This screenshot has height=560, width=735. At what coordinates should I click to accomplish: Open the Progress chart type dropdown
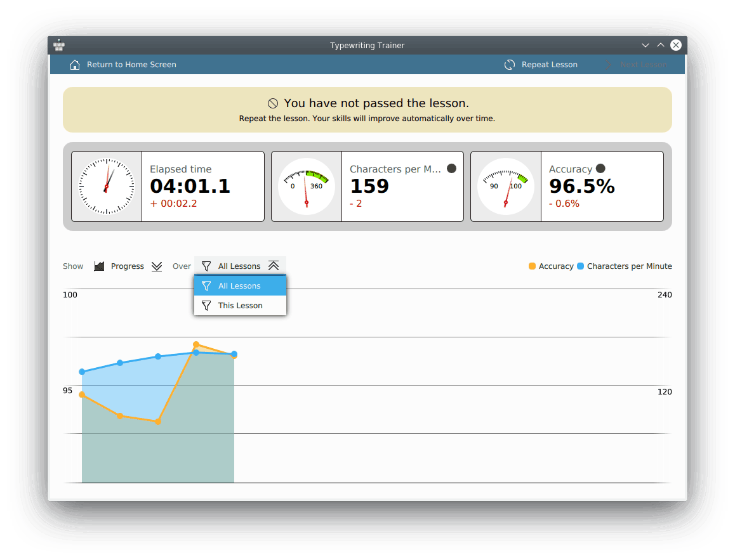click(128, 266)
